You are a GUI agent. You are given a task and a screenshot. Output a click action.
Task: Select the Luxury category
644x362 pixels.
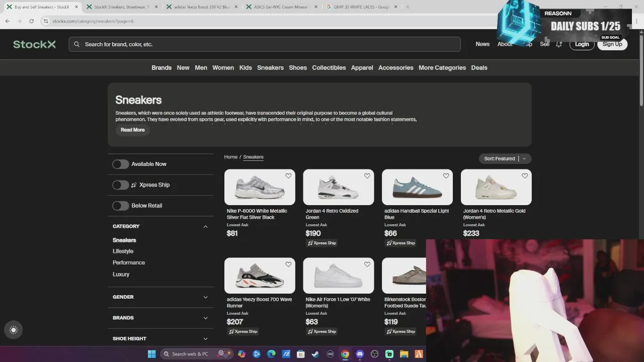pyautogui.click(x=121, y=275)
